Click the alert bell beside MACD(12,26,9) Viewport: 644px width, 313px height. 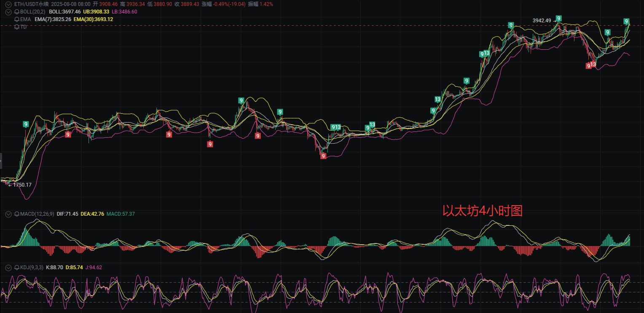point(17,214)
